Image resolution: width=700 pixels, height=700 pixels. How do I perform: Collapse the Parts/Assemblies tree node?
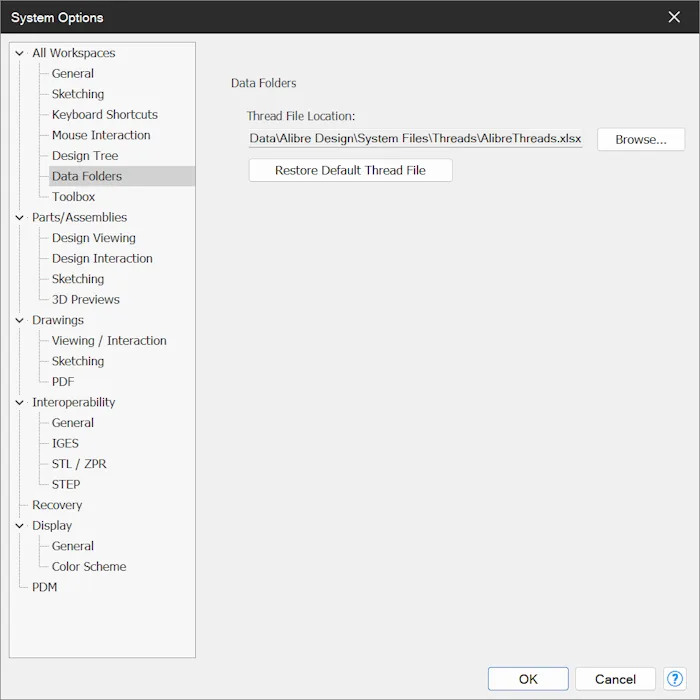tap(19, 217)
